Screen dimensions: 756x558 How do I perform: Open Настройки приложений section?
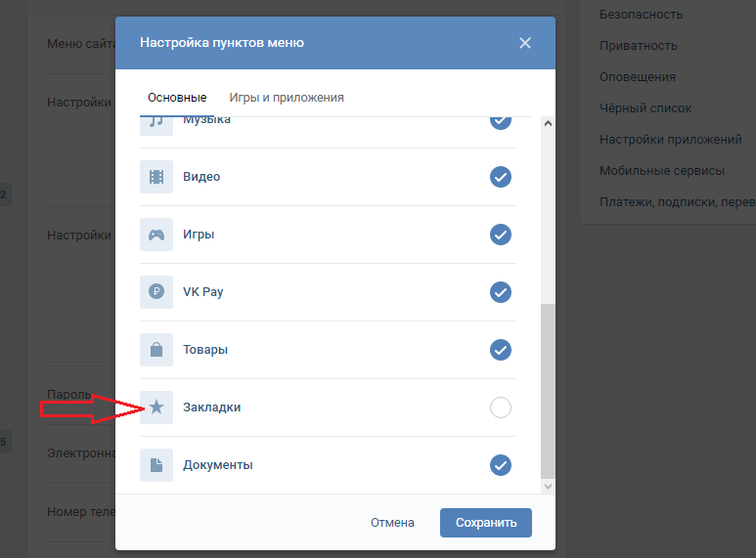pyautogui.click(x=670, y=140)
